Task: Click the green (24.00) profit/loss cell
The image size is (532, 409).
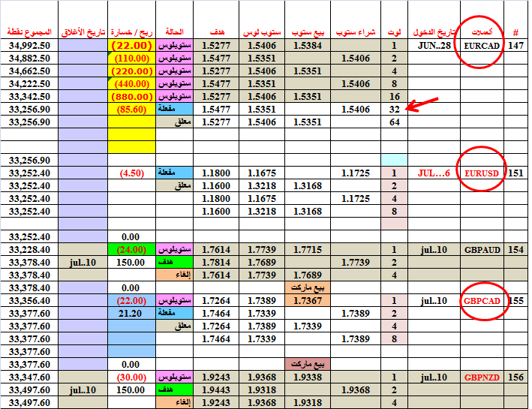Action: [131, 249]
